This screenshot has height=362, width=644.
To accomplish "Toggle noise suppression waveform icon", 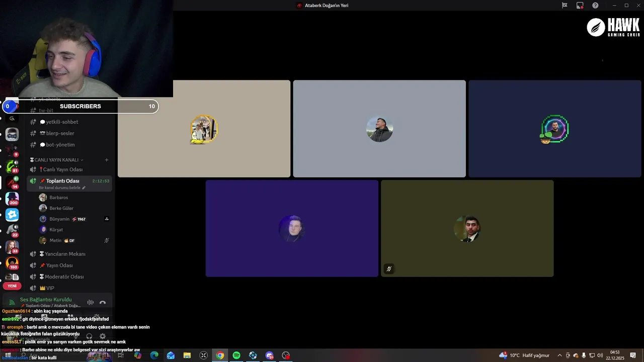I will pos(91,303).
